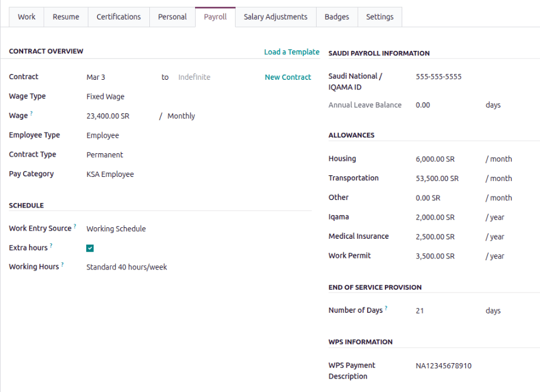Open the Certifications tab
Screen dimensions: 540x392
[119, 17]
